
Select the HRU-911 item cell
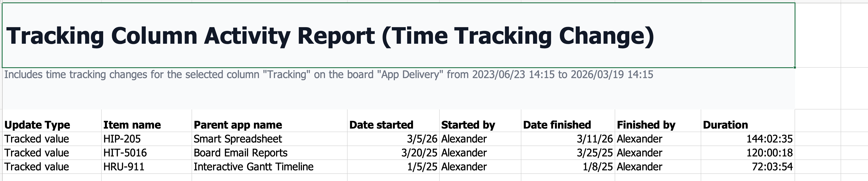tap(124, 166)
